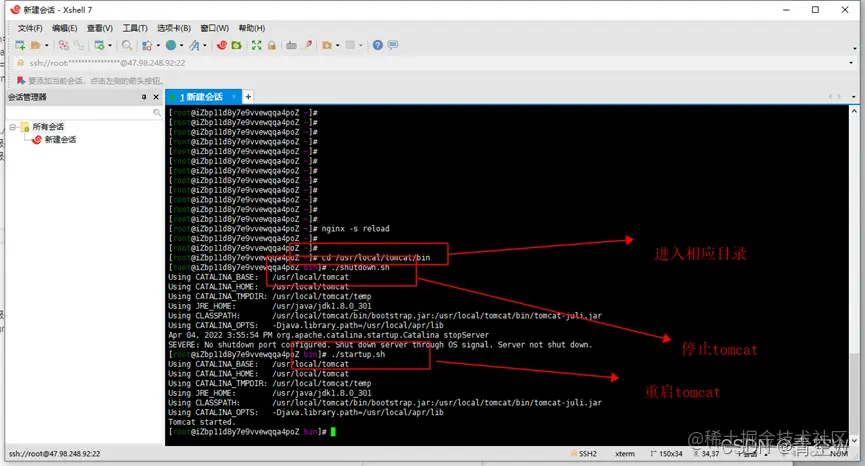Click the status bar ssh://root@47.98.248.92:22 text

click(x=55, y=454)
